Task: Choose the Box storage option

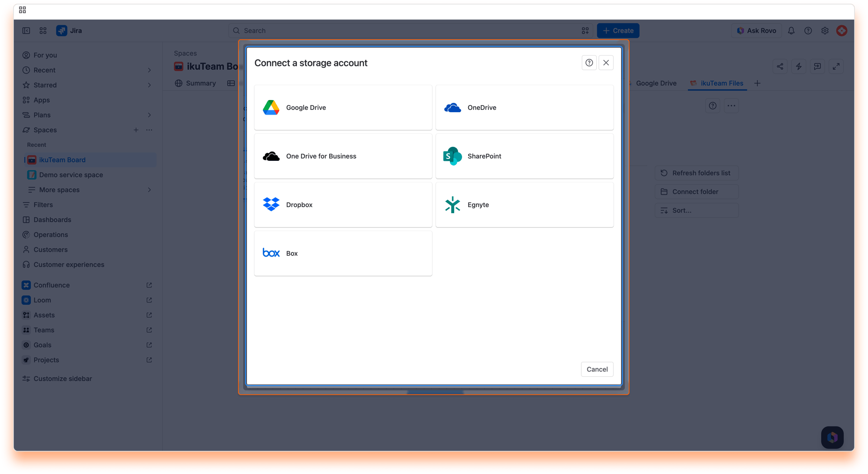Action: (343, 253)
